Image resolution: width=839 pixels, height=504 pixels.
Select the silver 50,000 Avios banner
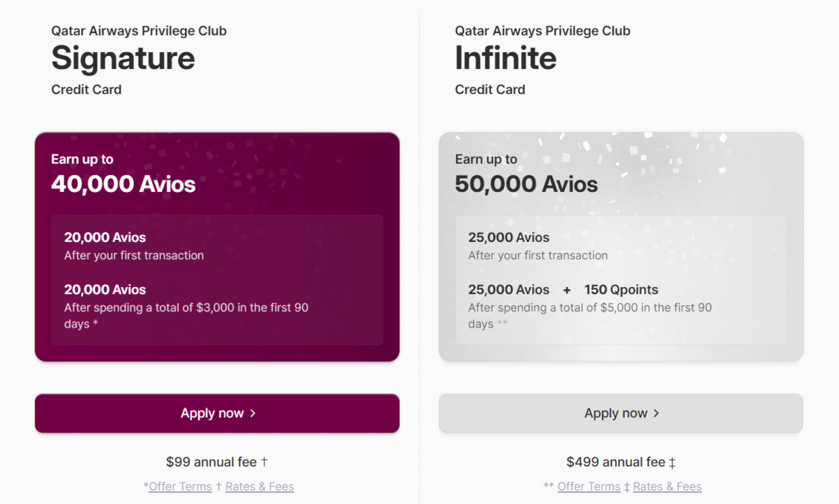pos(620,246)
